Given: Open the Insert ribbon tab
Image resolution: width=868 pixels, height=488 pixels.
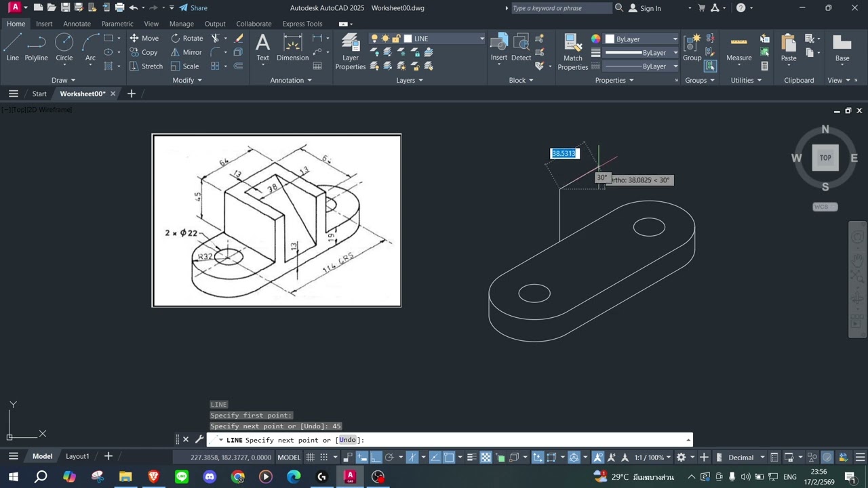Looking at the screenshot, I should click(44, 24).
